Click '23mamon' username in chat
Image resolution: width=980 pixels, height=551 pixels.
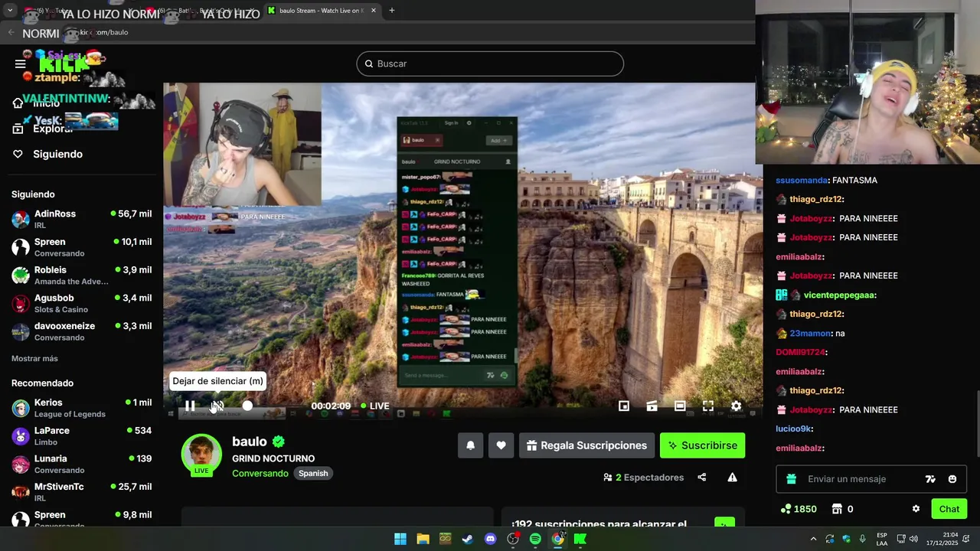click(x=811, y=334)
